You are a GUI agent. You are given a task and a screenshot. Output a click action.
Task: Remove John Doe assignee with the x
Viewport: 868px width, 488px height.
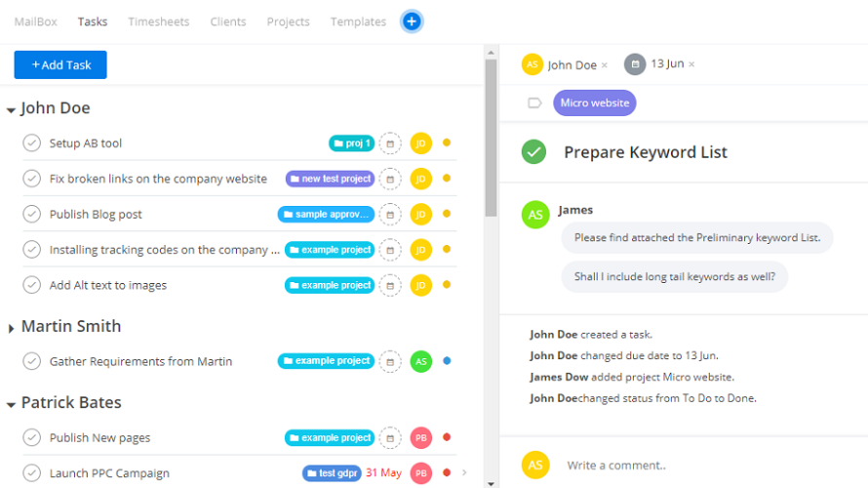point(605,65)
